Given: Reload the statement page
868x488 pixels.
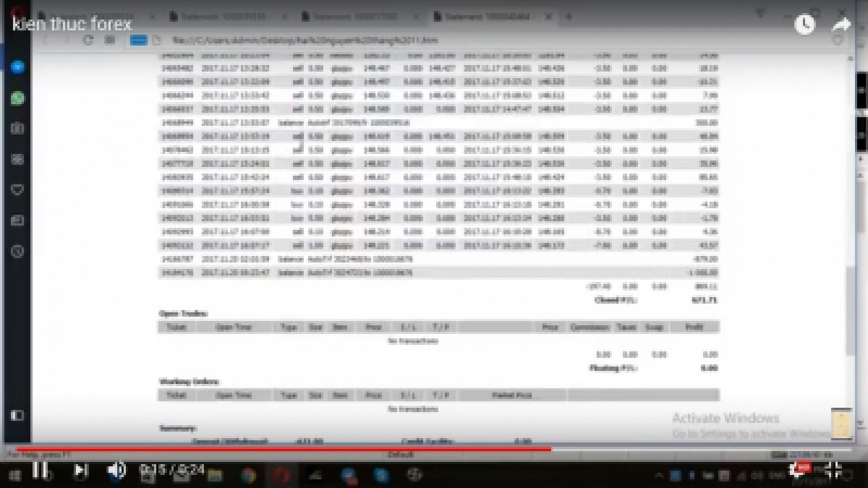Looking at the screenshot, I should [88, 40].
